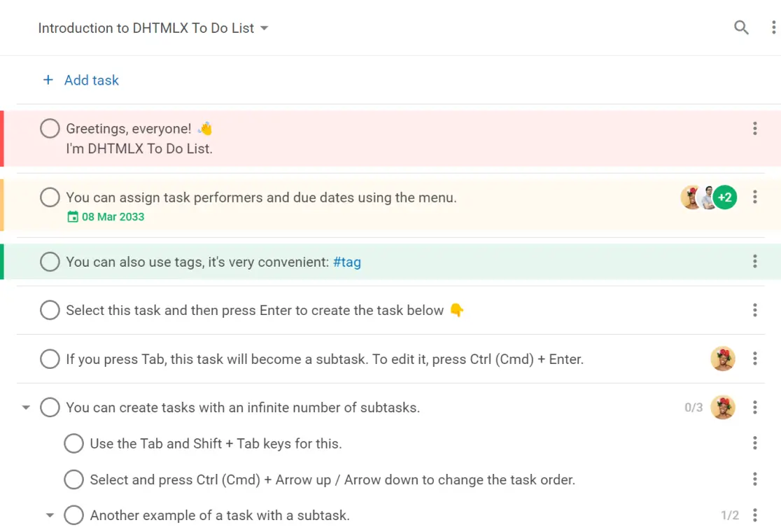Open the three-dot menu for the Greetings task
The height and width of the screenshot is (532, 781).
pos(754,129)
